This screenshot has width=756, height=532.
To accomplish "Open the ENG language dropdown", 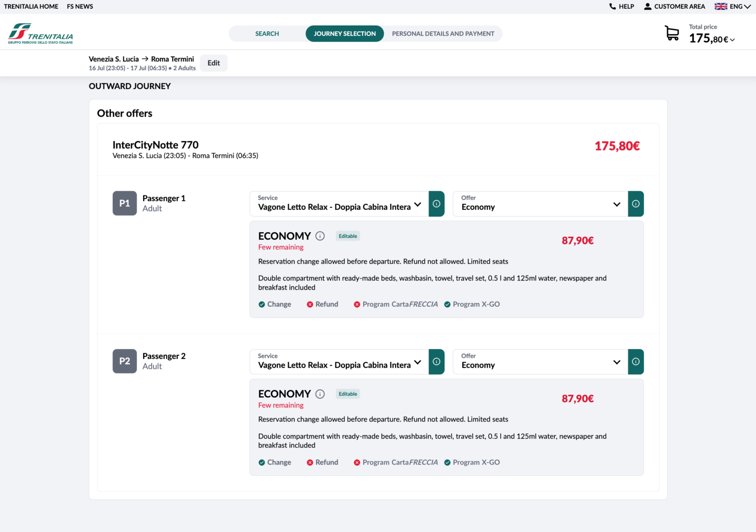I will click(x=740, y=6).
